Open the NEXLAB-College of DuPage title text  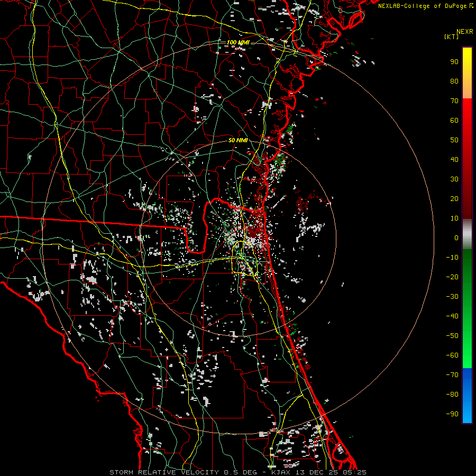click(422, 6)
